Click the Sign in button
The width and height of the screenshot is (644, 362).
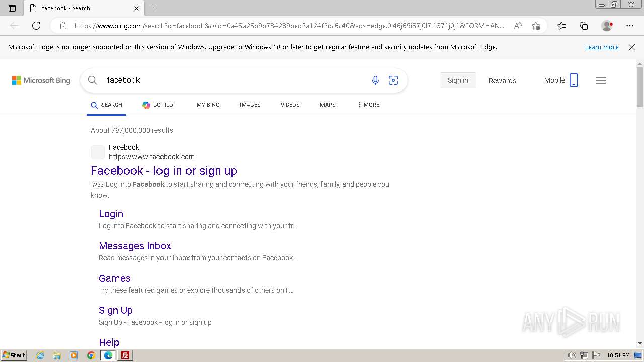coord(458,80)
